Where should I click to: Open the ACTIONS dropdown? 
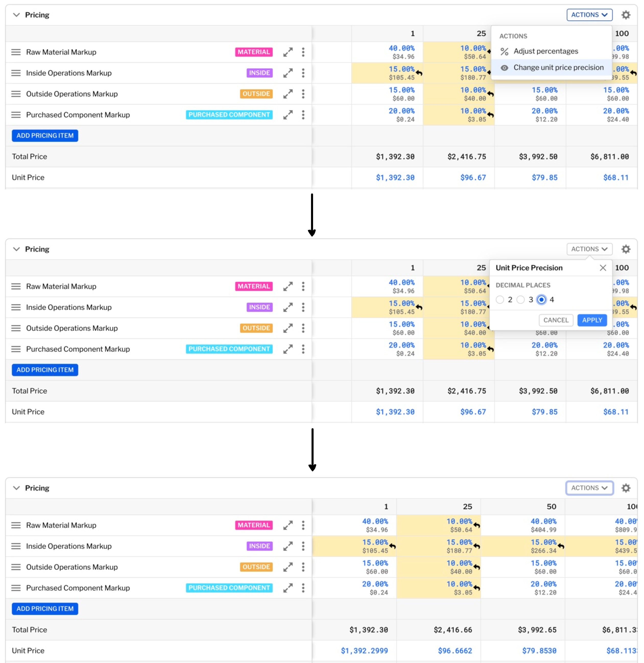(590, 15)
